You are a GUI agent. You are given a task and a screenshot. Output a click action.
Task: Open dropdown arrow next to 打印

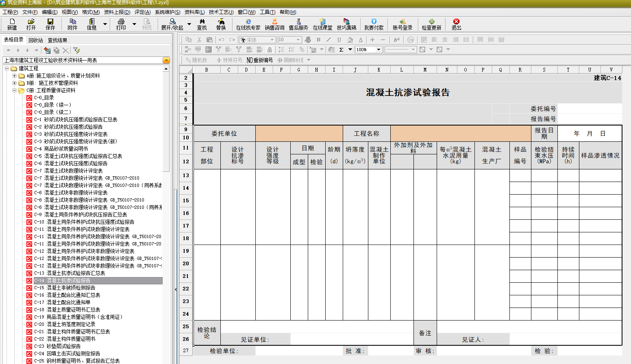(x=134, y=24)
